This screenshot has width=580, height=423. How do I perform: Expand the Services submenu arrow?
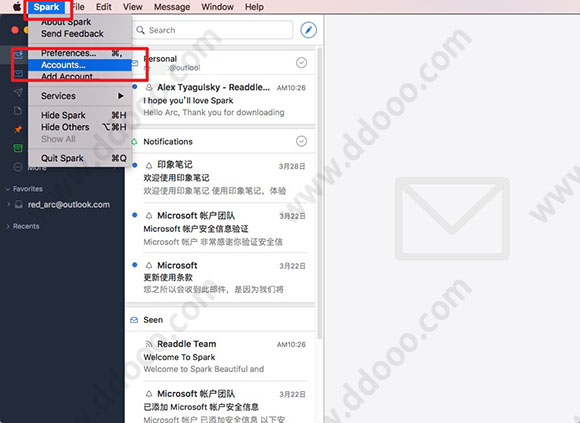pos(121,96)
